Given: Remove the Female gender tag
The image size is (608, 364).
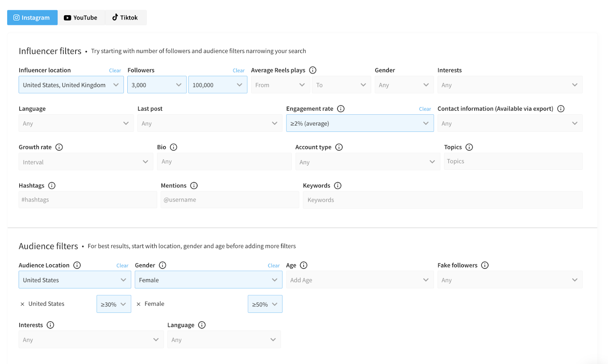Looking at the screenshot, I should point(139,304).
